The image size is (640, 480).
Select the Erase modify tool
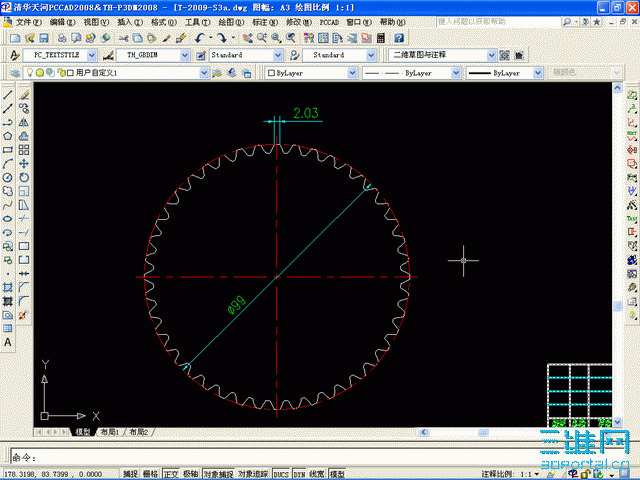[24, 95]
